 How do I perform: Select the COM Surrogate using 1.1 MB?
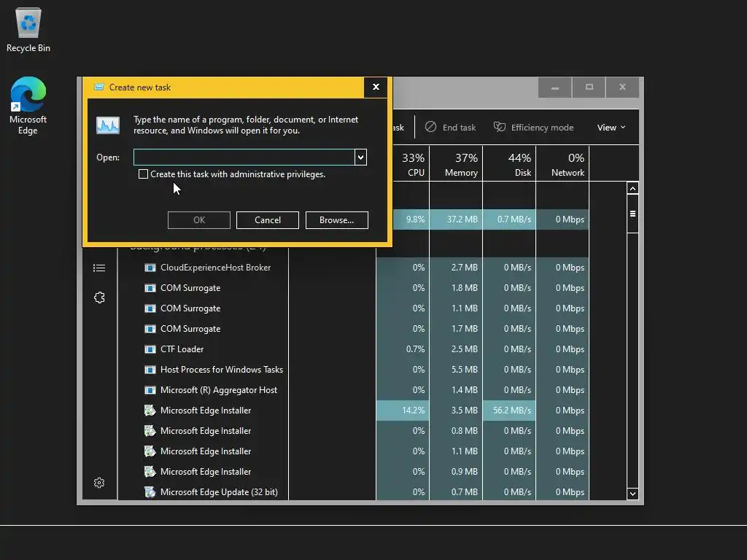coord(352,308)
